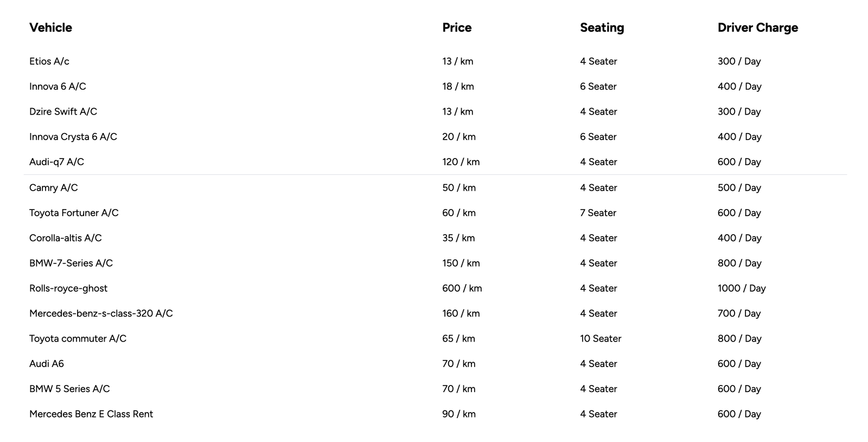Click Toyota Fortuner A/C entry
868x442 pixels.
pos(74,213)
